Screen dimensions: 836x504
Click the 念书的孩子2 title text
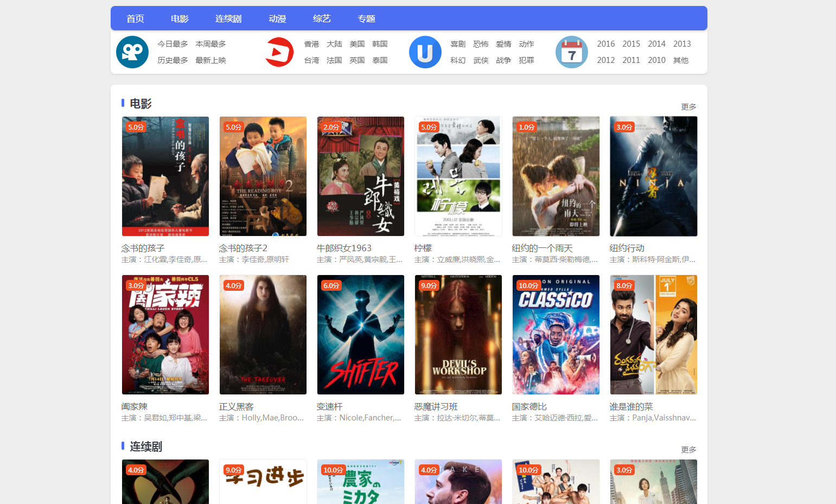click(x=243, y=248)
